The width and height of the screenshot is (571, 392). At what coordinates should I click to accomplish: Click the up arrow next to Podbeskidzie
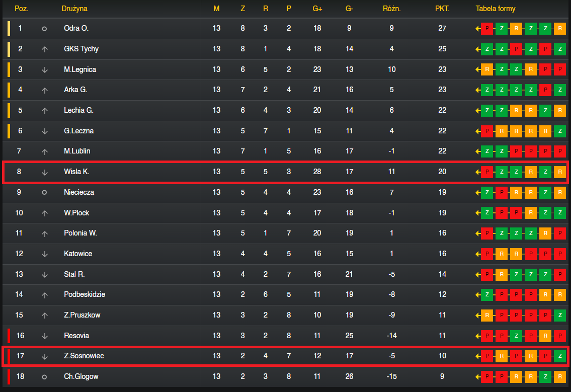click(x=44, y=295)
